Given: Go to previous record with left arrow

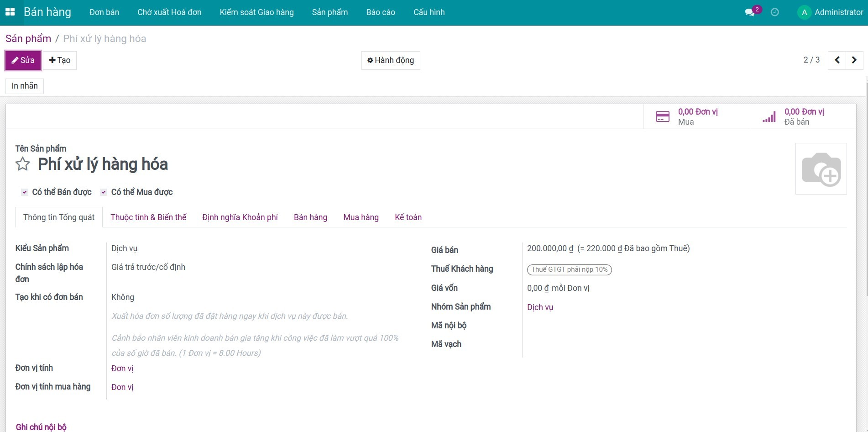Looking at the screenshot, I should [837, 60].
